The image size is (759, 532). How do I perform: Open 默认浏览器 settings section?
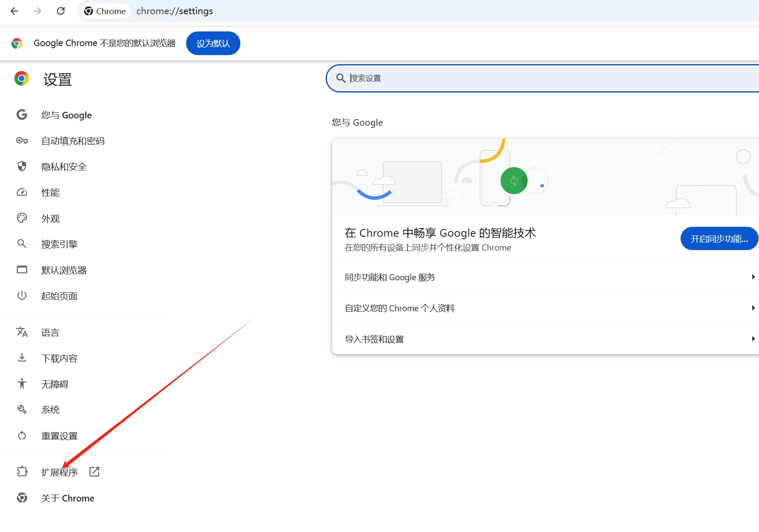(64, 270)
